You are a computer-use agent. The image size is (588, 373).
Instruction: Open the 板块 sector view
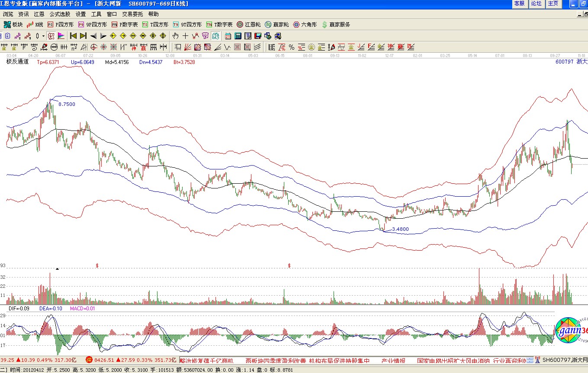click(x=13, y=25)
